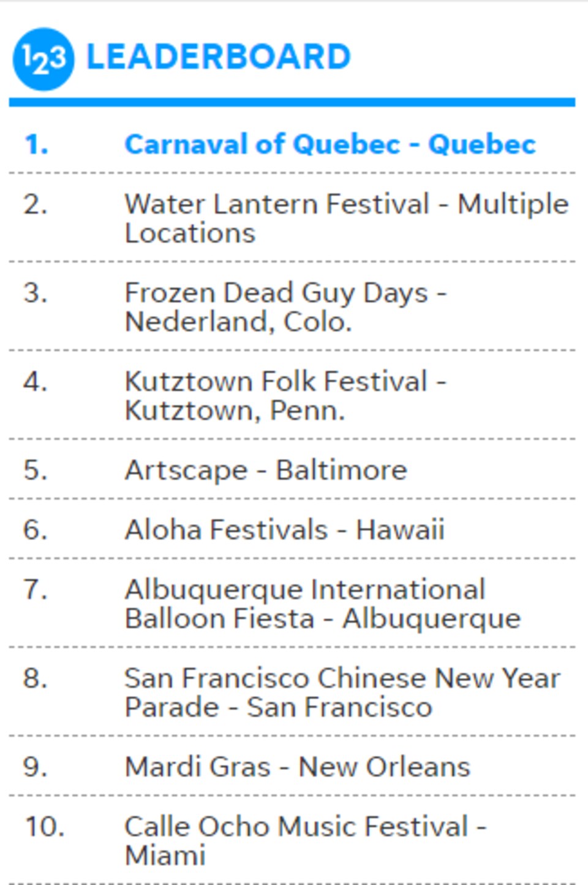
Task: Click rank number 7 beside Albuquerque Balloon Fiesta
Action: click(x=36, y=590)
